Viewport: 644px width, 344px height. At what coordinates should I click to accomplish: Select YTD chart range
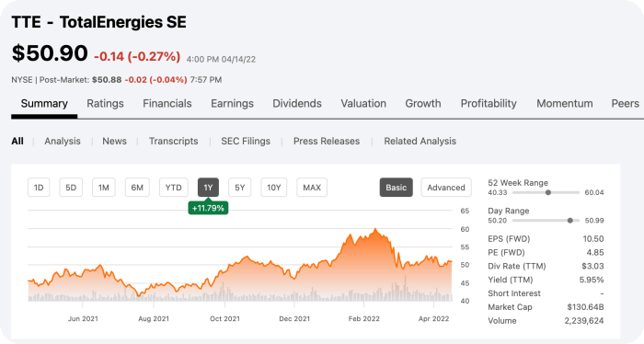click(173, 188)
